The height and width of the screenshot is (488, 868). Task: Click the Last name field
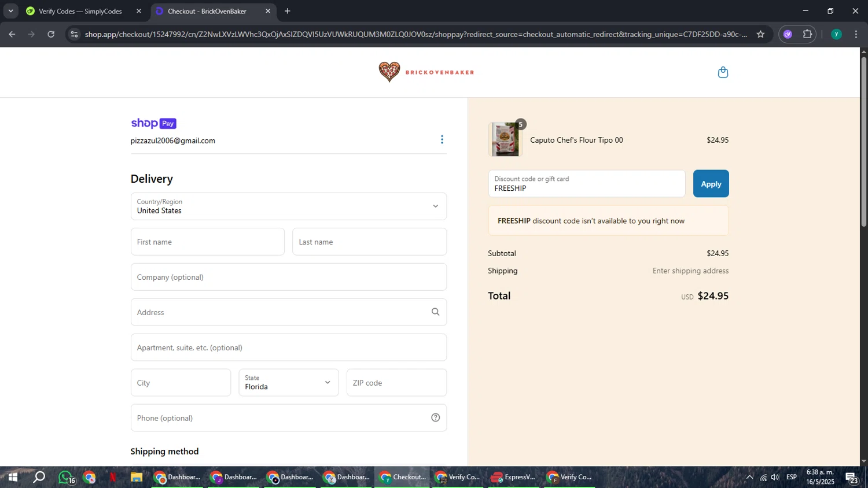coord(370,242)
